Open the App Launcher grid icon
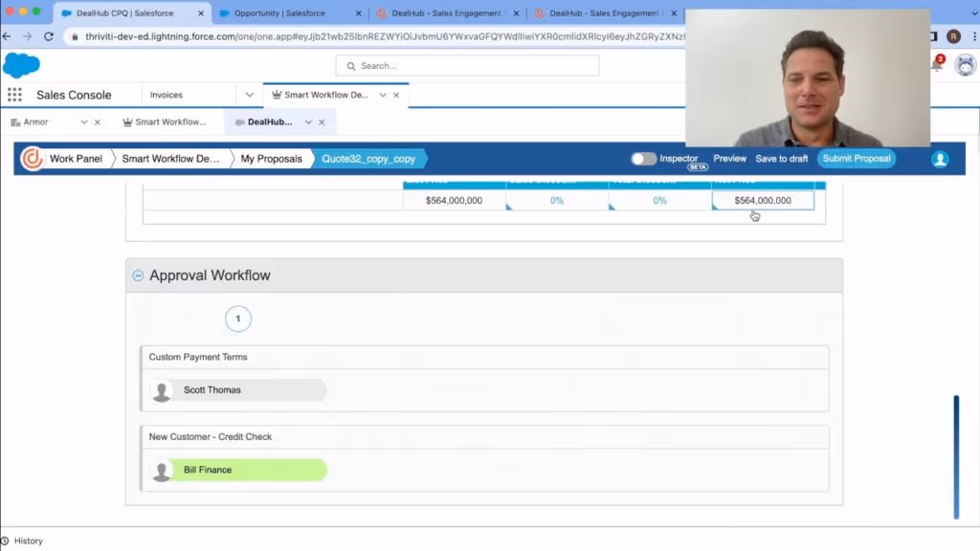The image size is (980, 551). [14, 95]
